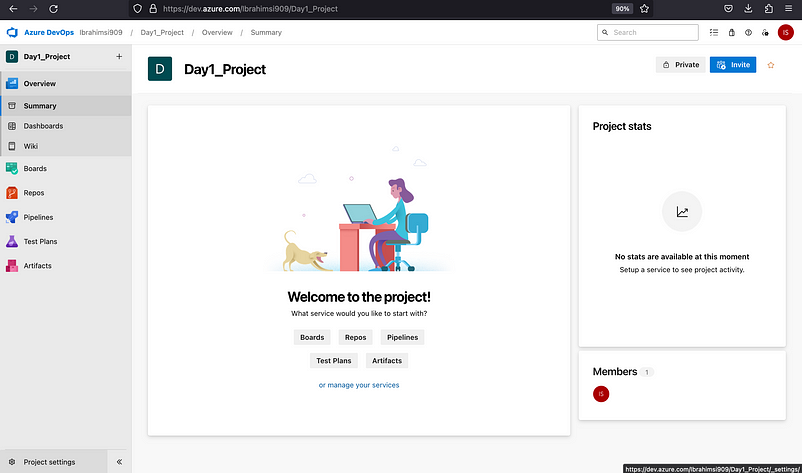Open the browser extensions icon
The width and height of the screenshot is (802, 473).
[769, 9]
